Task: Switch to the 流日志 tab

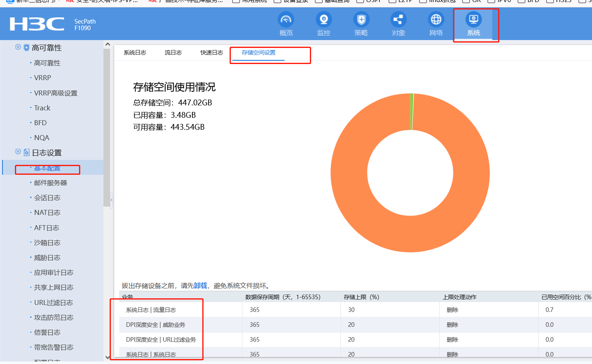Action: 173,52
